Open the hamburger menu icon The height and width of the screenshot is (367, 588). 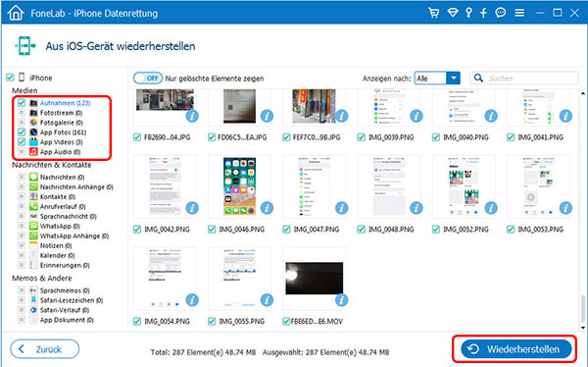coord(519,13)
